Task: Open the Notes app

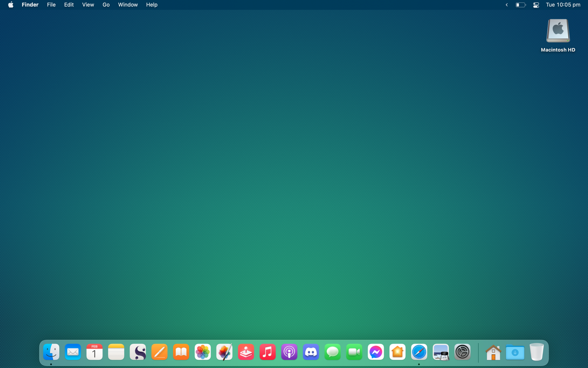Action: (x=116, y=352)
